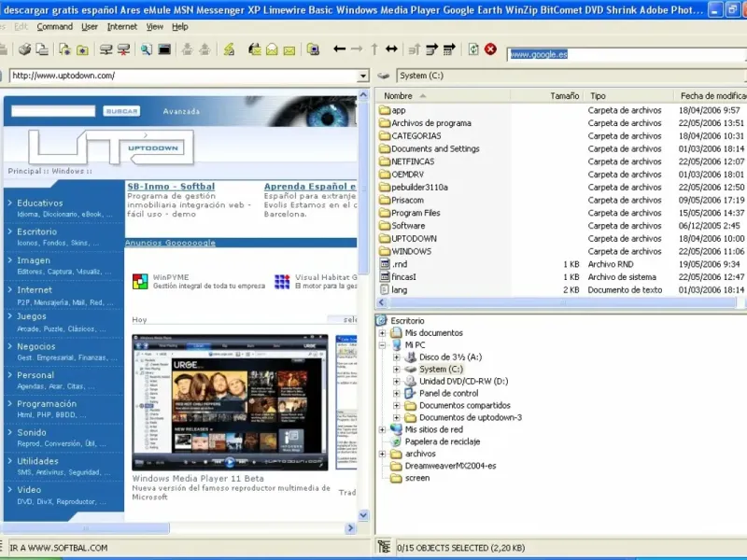
Task: Click the network connect computers icon
Action: [x=106, y=49]
